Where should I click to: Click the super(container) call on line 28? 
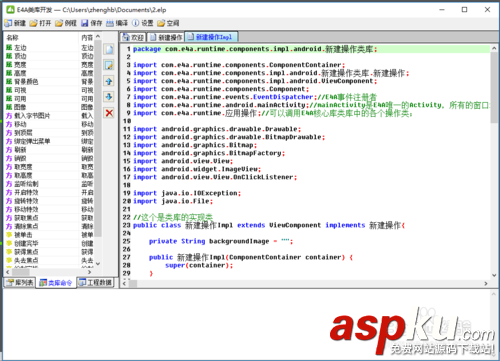[199, 265]
